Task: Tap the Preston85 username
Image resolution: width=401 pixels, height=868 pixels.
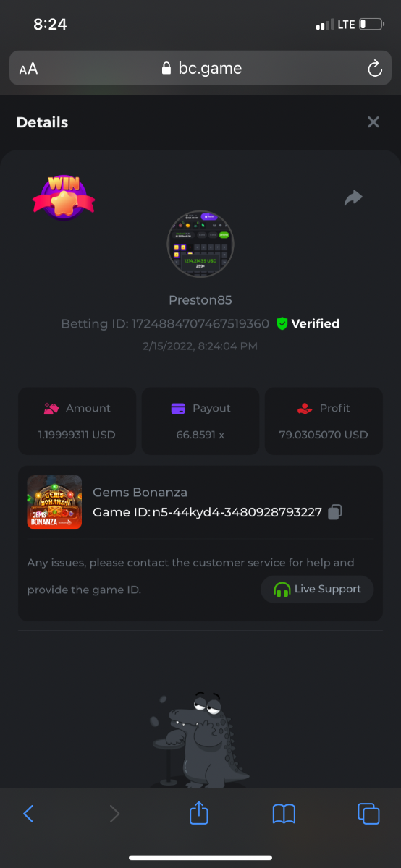Action: click(200, 300)
